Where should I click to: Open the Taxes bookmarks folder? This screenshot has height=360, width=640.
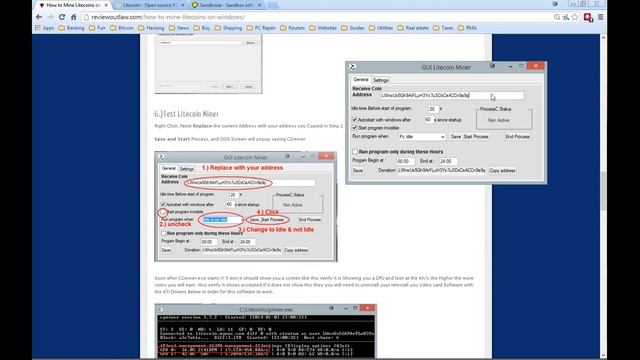[x=443, y=28]
